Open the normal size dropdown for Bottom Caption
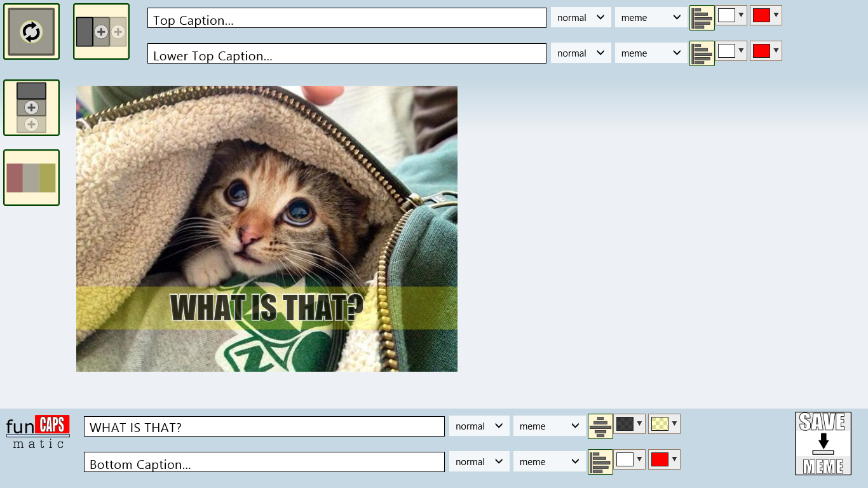The height and width of the screenshot is (488, 868). pyautogui.click(x=478, y=461)
